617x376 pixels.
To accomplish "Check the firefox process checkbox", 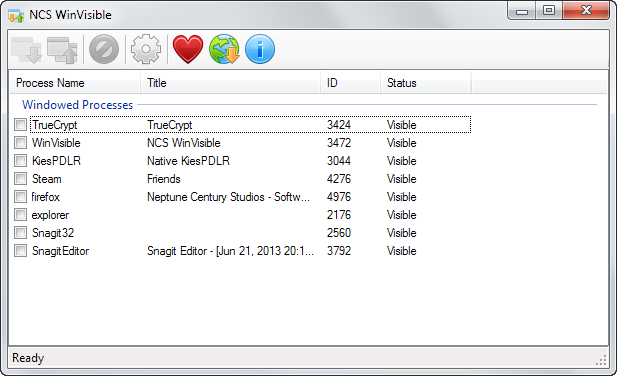I will [20, 196].
